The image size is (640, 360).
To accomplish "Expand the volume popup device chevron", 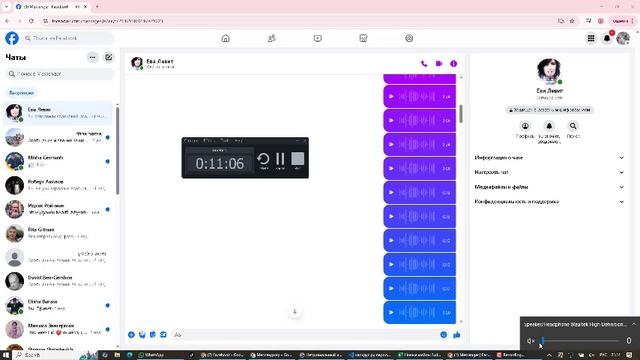I will (634, 324).
